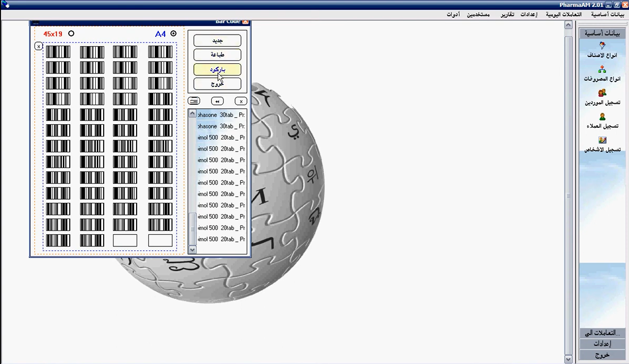The image size is (629, 364).
Task: Expand the التعاملات sidebar section
Action: pyautogui.click(x=602, y=333)
